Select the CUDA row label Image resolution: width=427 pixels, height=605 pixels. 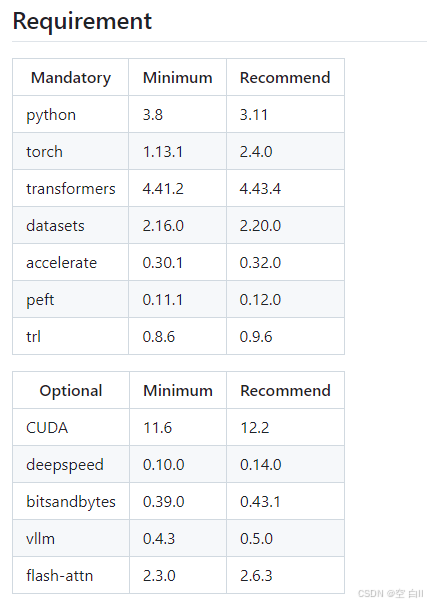(47, 428)
